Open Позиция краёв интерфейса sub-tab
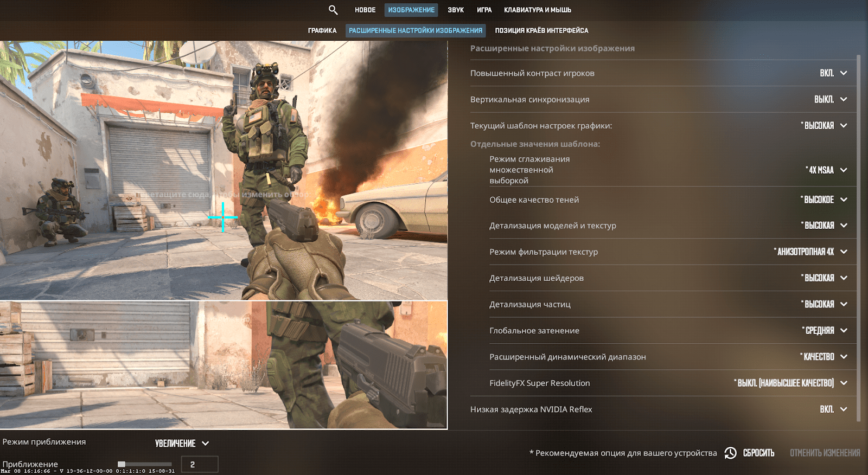This screenshot has width=868, height=475. pos(541,30)
